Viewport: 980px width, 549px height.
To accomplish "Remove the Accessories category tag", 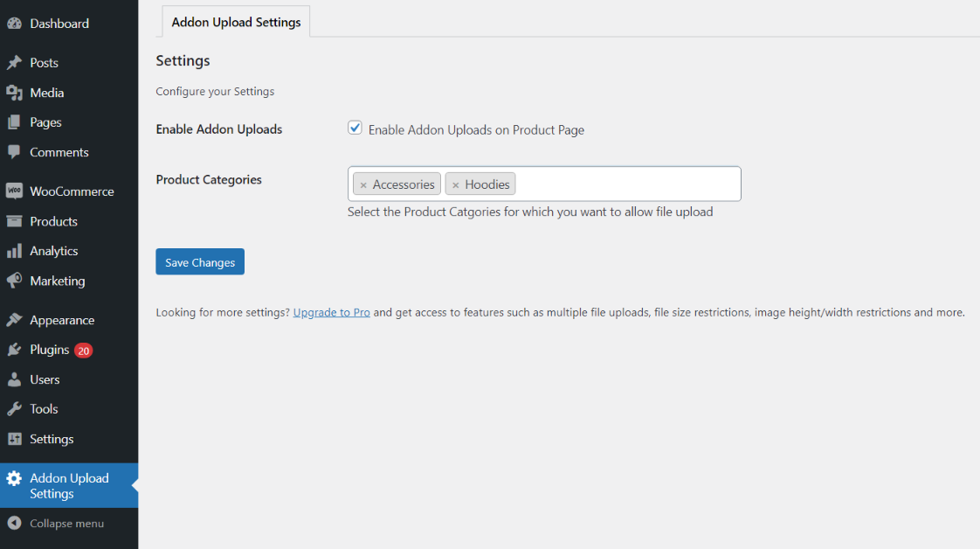I will 363,184.
